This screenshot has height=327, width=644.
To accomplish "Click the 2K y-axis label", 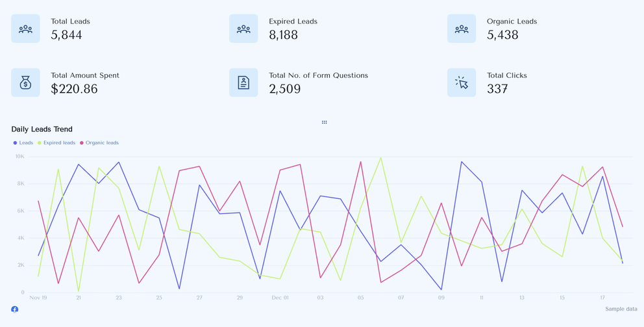I will [x=21, y=265].
